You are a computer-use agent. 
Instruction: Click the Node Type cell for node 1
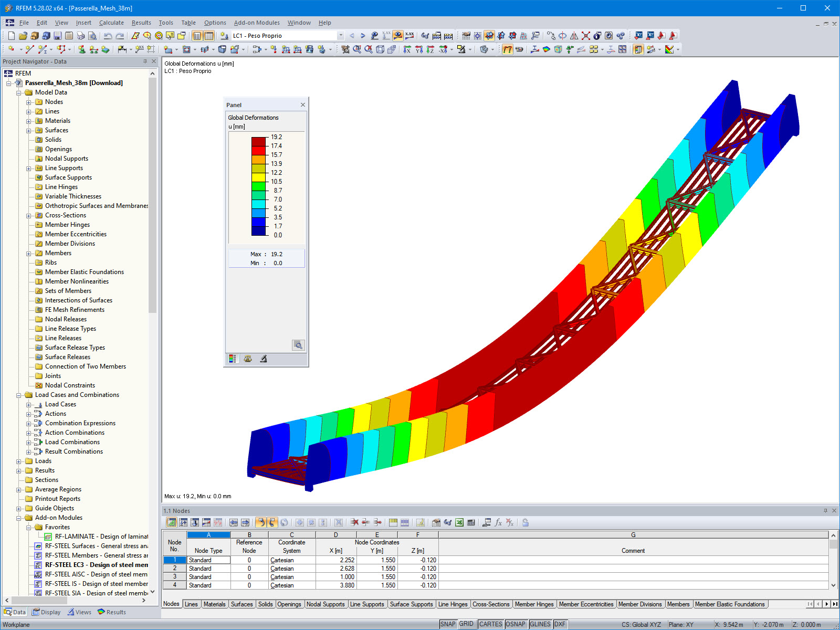coord(208,560)
